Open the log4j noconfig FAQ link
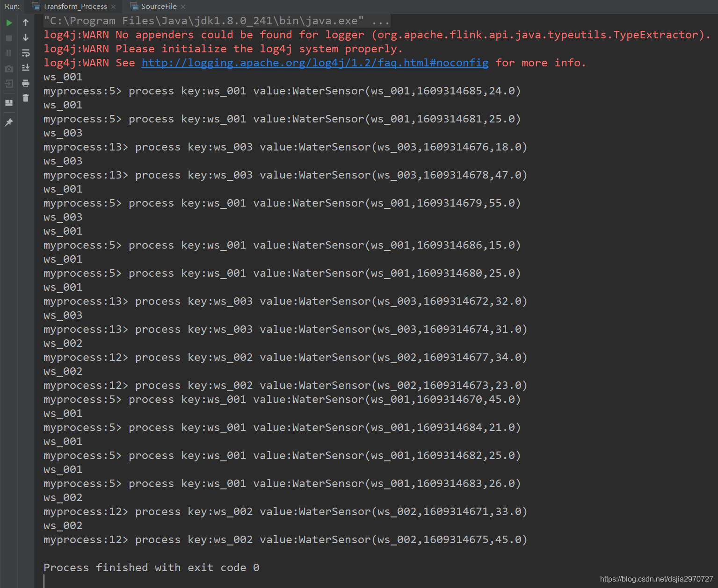Image resolution: width=718 pixels, height=588 pixels. coord(315,63)
